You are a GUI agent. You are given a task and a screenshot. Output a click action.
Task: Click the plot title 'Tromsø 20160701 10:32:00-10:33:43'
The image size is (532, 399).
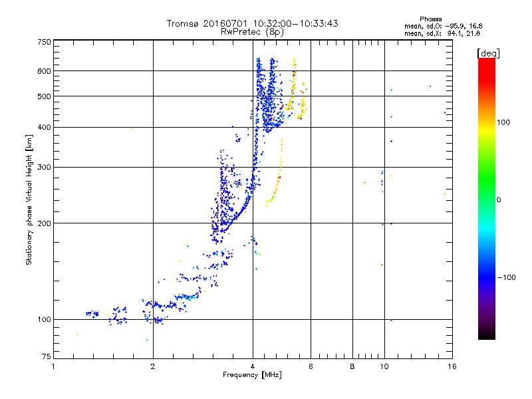coord(252,23)
